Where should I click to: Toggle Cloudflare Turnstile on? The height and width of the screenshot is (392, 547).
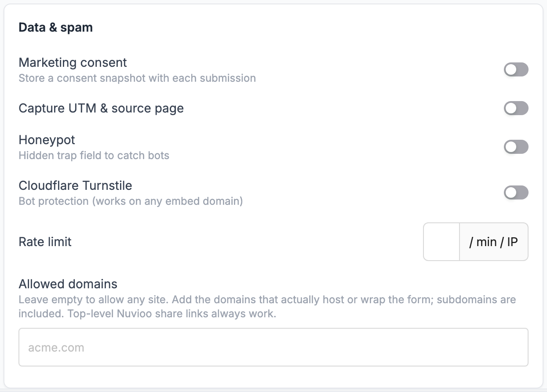point(516,192)
